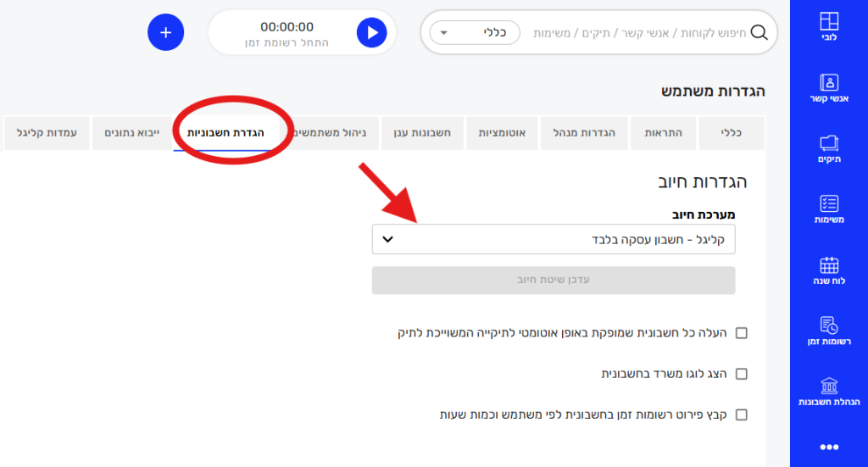This screenshot has height=467, width=868.
Task: Open רשומות זמן time records icon
Action: pyautogui.click(x=829, y=326)
